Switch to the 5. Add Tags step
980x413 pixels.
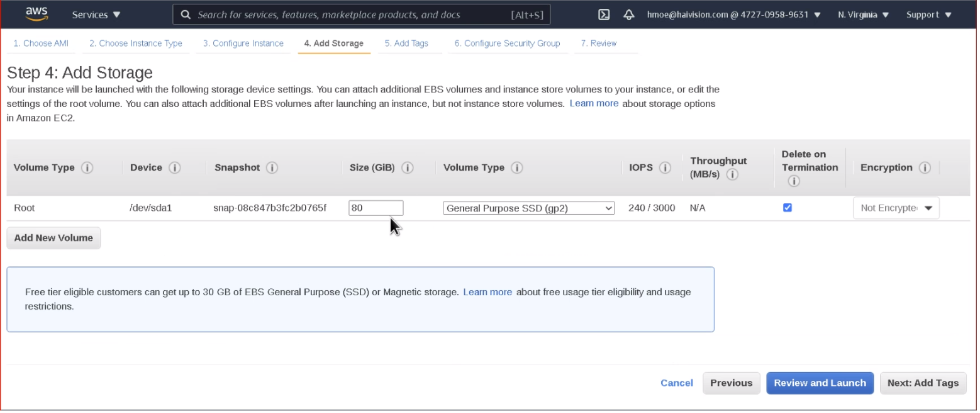[x=406, y=43]
